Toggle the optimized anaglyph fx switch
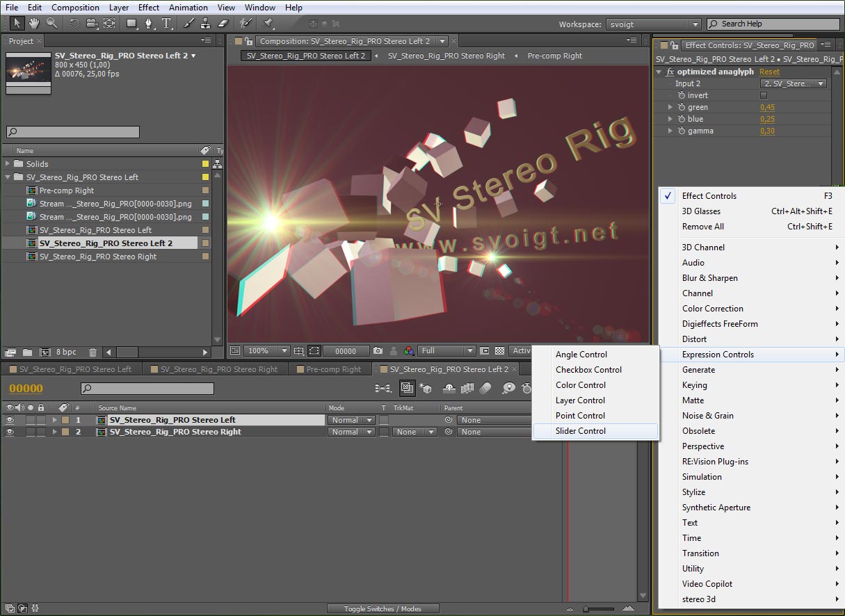Screen dimensions: 845x616 point(670,72)
